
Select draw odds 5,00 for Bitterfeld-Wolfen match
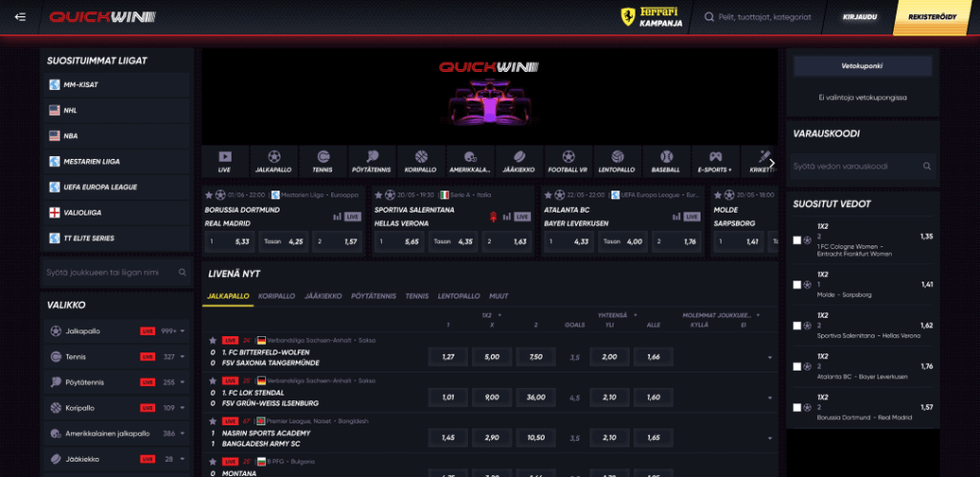[x=492, y=357]
